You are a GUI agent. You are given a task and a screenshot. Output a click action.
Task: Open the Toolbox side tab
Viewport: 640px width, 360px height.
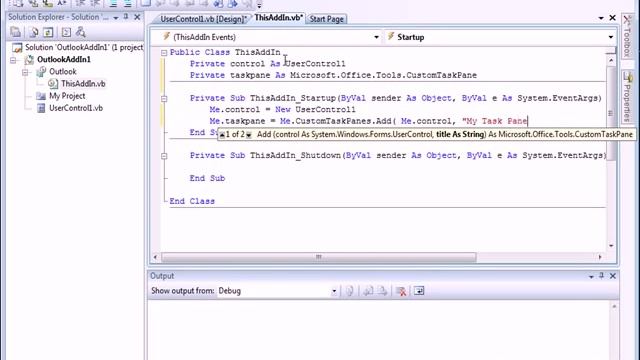tap(627, 36)
